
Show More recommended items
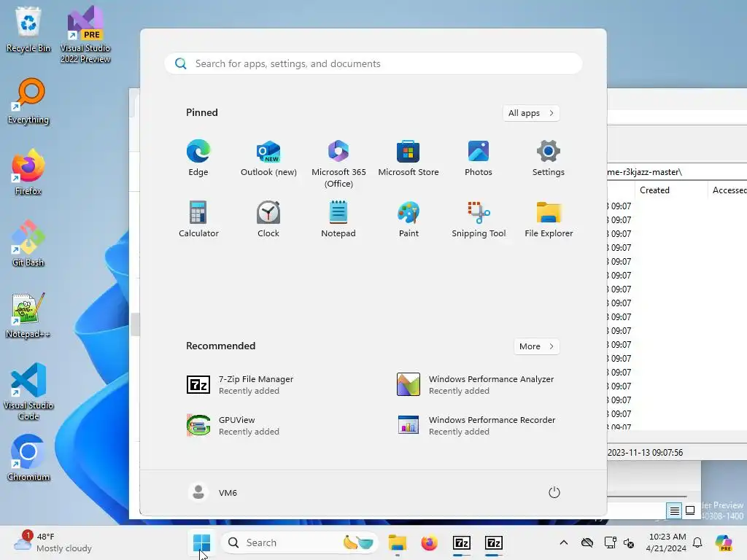point(536,346)
